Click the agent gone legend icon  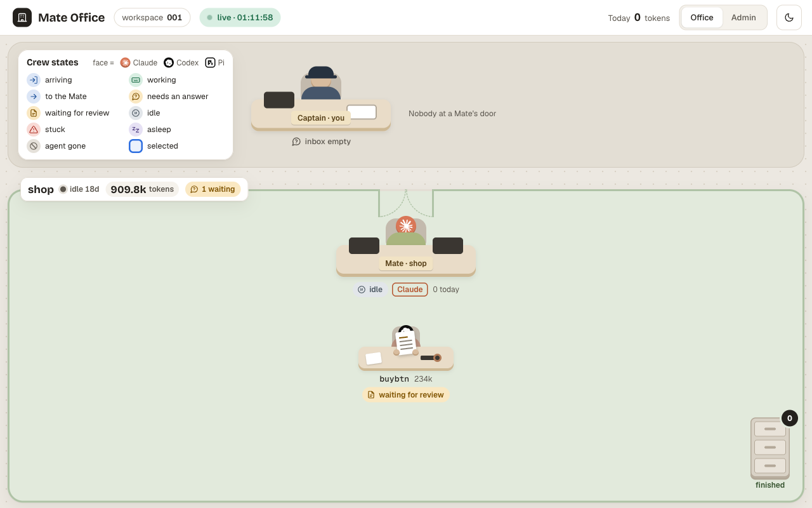[x=34, y=146]
